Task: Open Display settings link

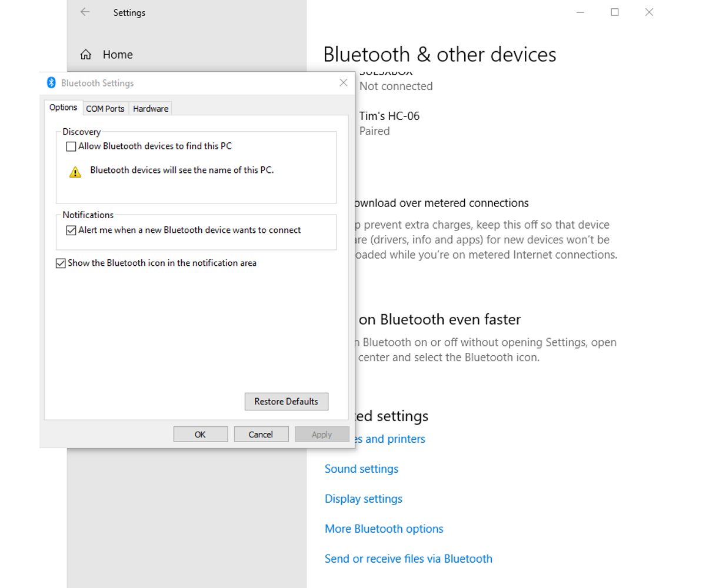Action: point(363,499)
